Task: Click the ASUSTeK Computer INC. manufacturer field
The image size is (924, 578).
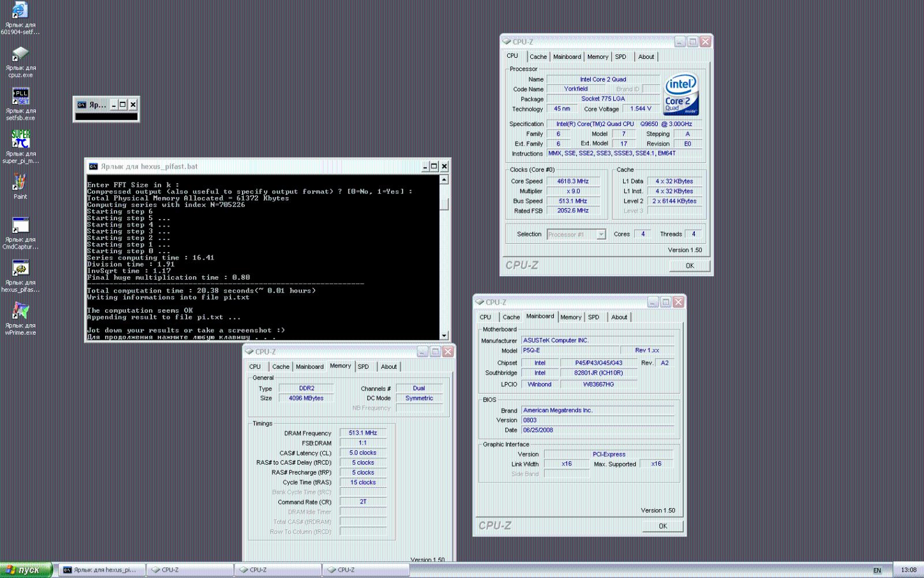Action: (x=598, y=340)
